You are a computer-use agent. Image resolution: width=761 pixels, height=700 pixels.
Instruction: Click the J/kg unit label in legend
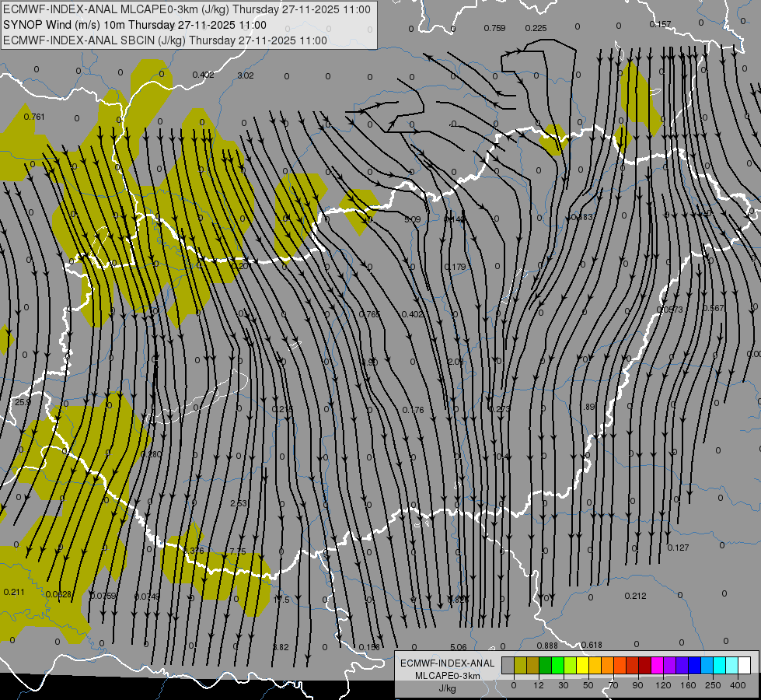click(448, 688)
